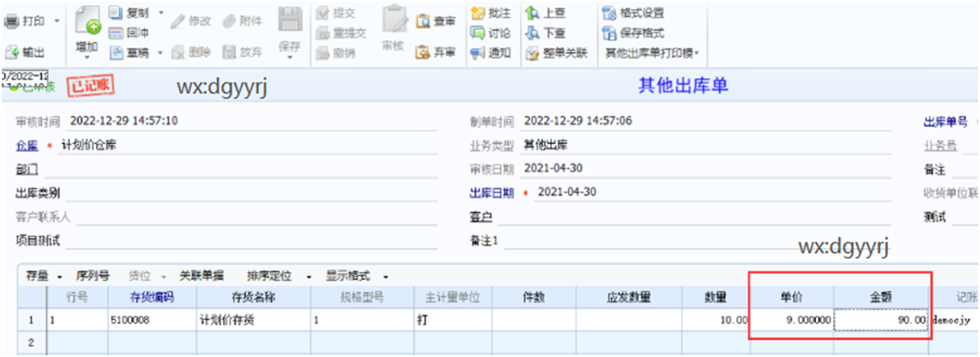Click the 增加 add document icon
This screenshot has height=357, width=980.
88,21
